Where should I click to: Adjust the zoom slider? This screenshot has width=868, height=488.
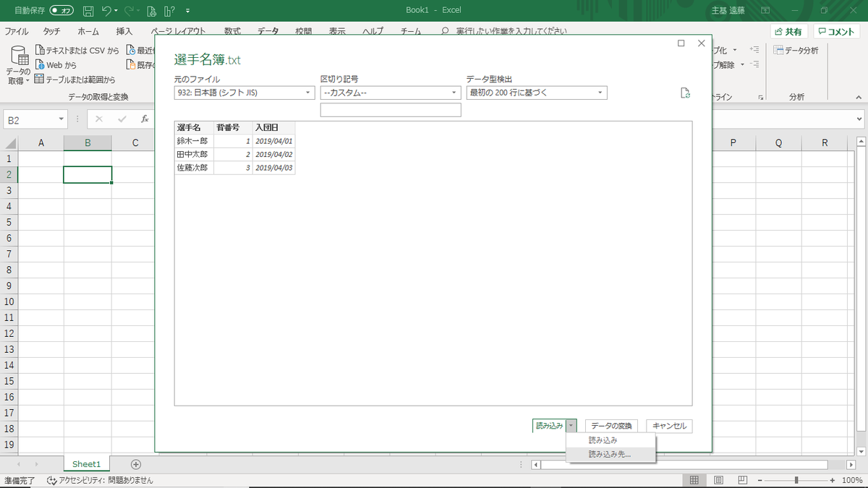pos(796,479)
